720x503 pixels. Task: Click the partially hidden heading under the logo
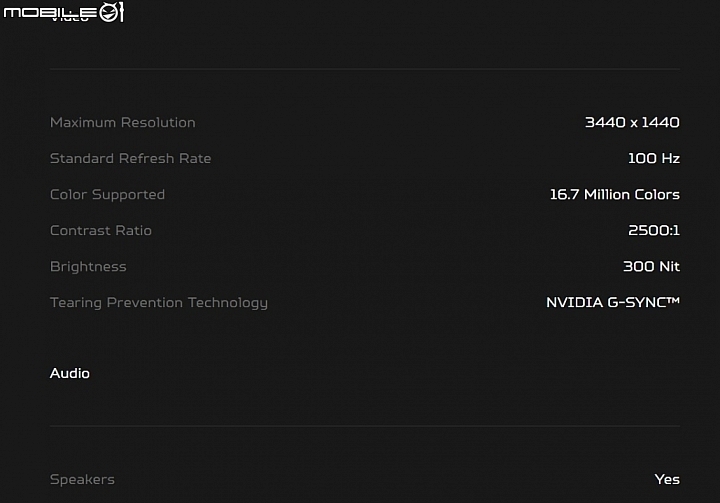pos(70,20)
